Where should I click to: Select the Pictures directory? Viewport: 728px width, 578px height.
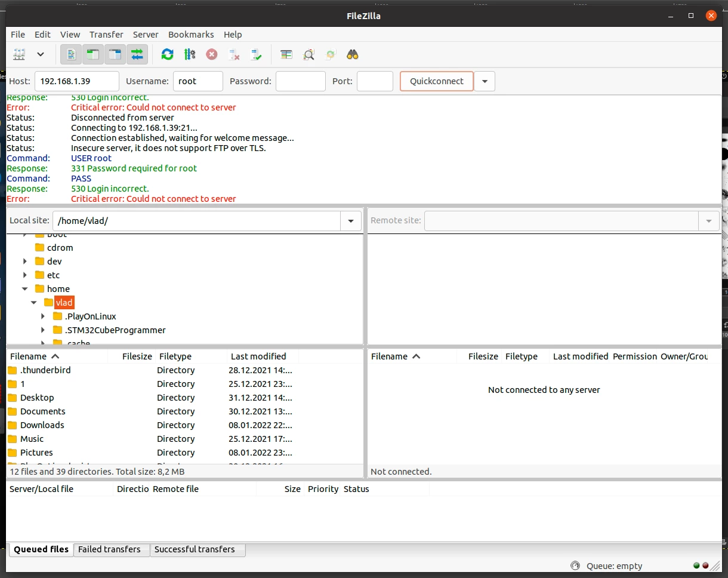point(184,453)
